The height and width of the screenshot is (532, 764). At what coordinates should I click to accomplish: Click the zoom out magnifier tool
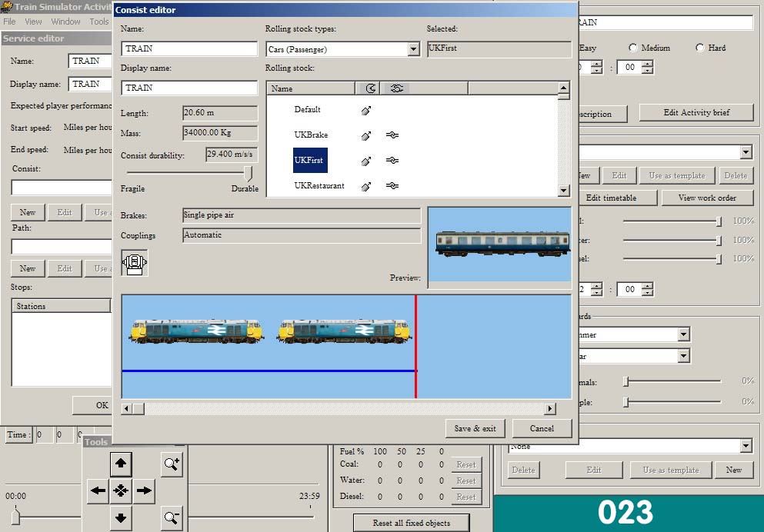click(172, 518)
